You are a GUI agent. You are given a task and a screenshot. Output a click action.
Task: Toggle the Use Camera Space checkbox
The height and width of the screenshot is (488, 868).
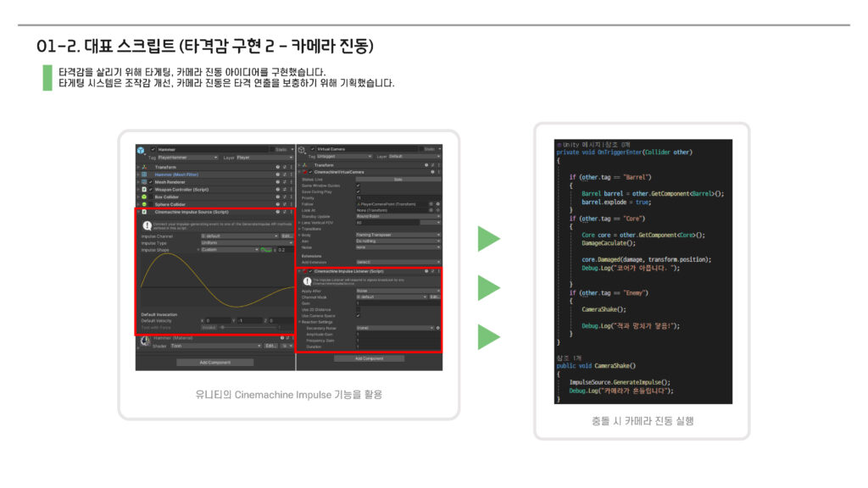pos(358,315)
